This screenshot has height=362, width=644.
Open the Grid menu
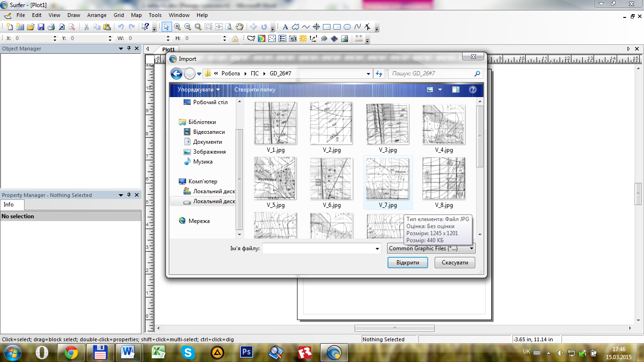(119, 15)
